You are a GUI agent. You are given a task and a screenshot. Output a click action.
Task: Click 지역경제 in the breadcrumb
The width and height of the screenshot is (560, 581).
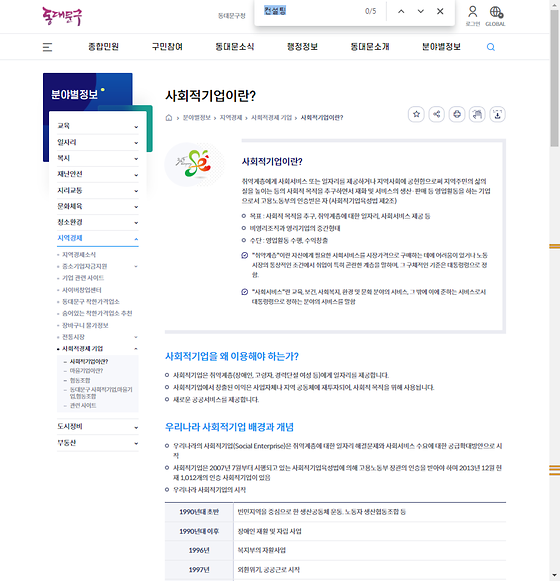[x=231, y=118]
